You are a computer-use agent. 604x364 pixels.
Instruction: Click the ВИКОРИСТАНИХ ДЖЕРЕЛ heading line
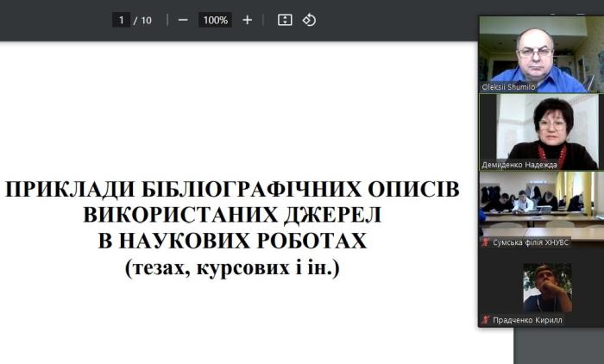(232, 216)
